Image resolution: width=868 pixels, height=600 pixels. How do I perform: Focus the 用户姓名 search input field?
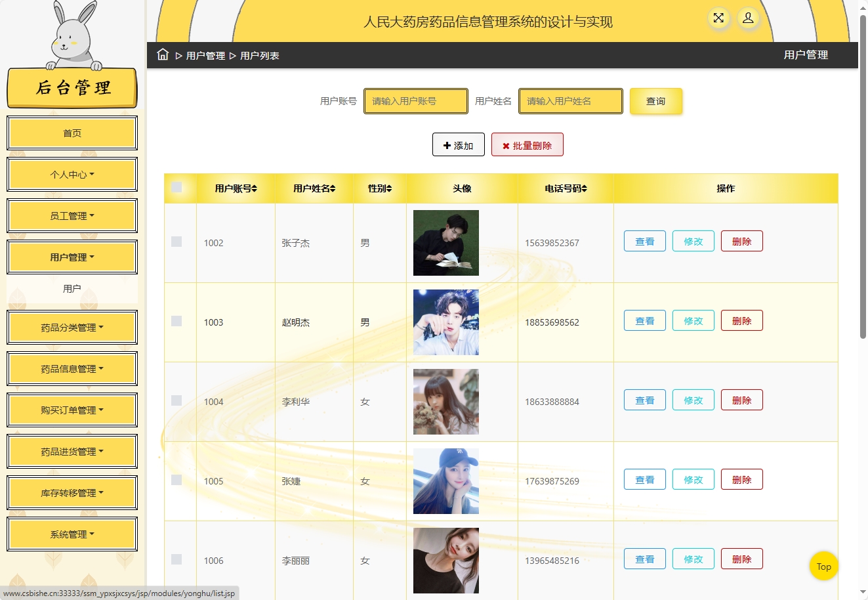(571, 101)
